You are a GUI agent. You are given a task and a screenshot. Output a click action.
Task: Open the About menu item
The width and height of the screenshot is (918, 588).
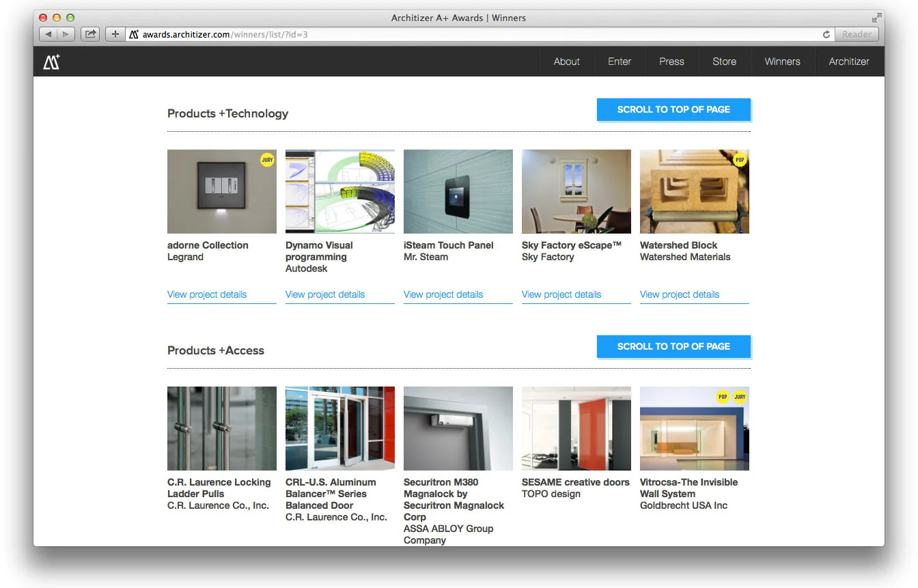(x=567, y=61)
